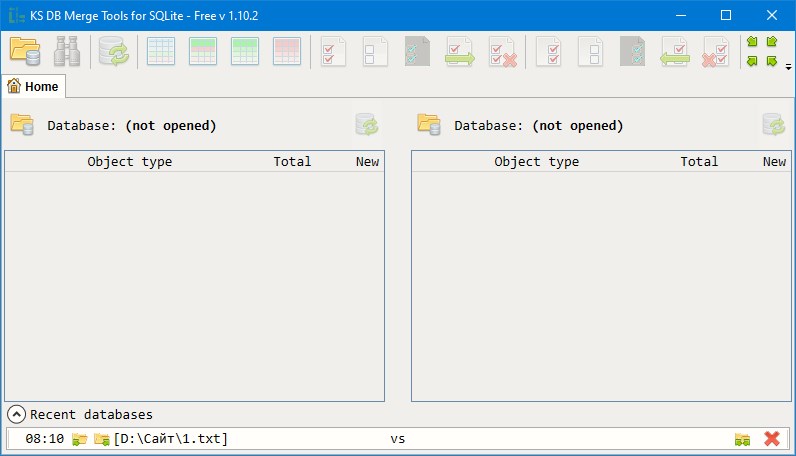Click second dark gray invert selection icon
This screenshot has width=796, height=456.
(633, 51)
